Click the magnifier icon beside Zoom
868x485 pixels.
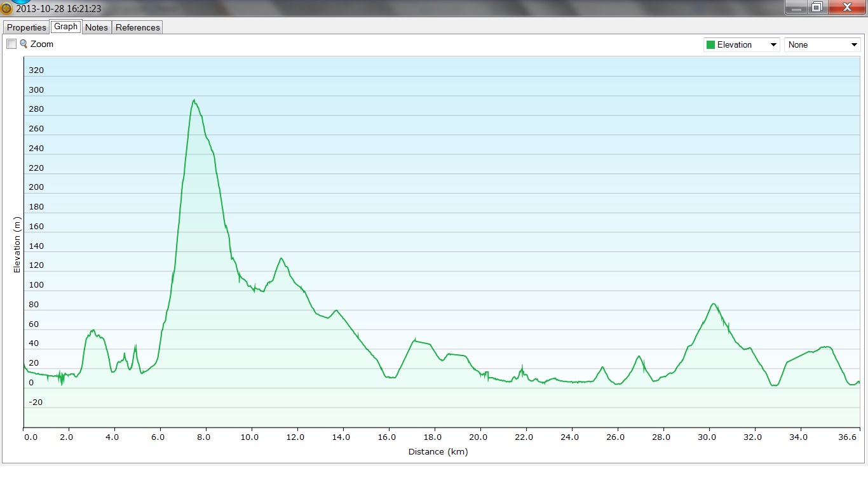coord(24,44)
